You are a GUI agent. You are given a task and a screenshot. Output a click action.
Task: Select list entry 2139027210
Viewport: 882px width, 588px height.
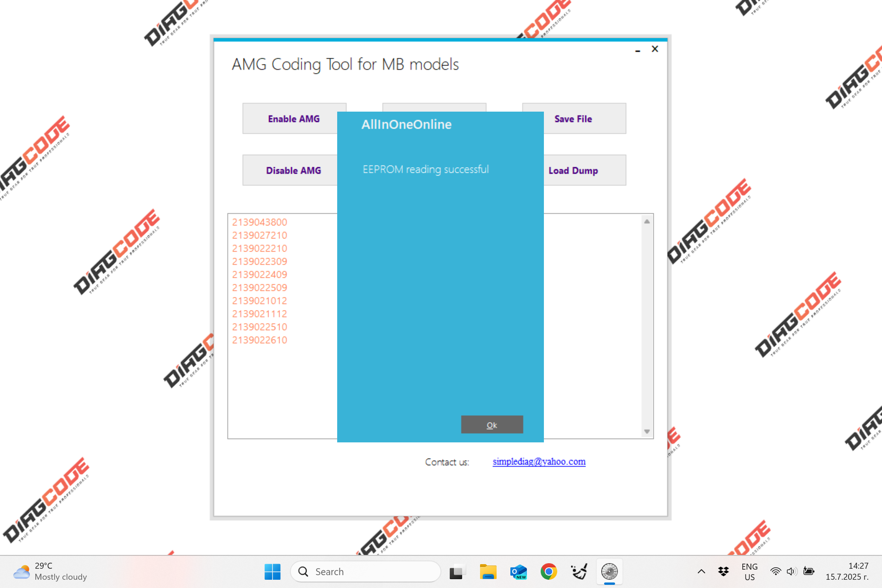pyautogui.click(x=260, y=235)
